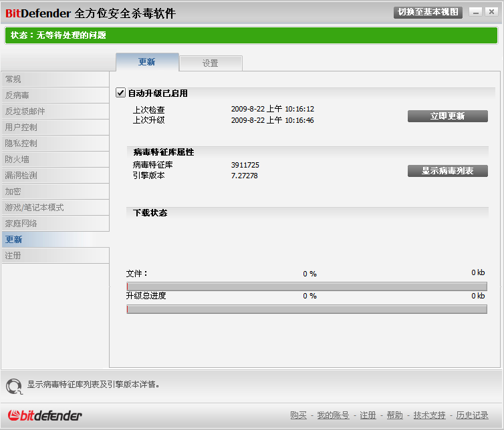Image resolution: width=504 pixels, height=430 pixels.
Task: Click 切换至基本视图 button
Action: (428, 12)
